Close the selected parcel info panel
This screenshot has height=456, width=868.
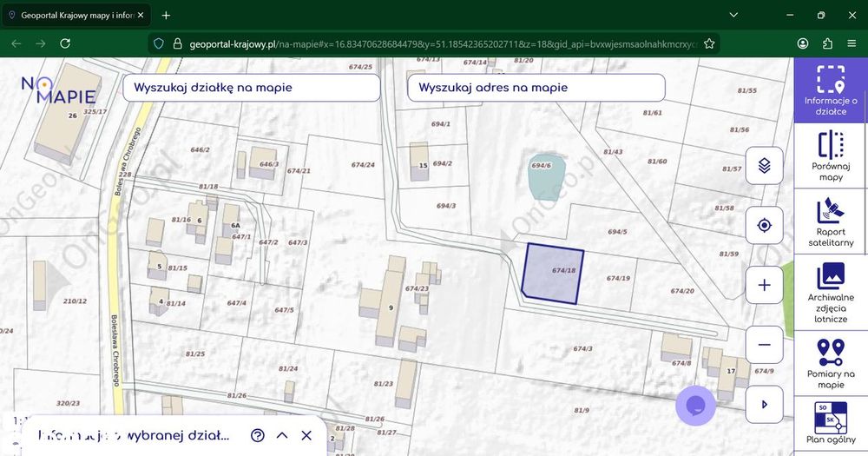(x=306, y=435)
